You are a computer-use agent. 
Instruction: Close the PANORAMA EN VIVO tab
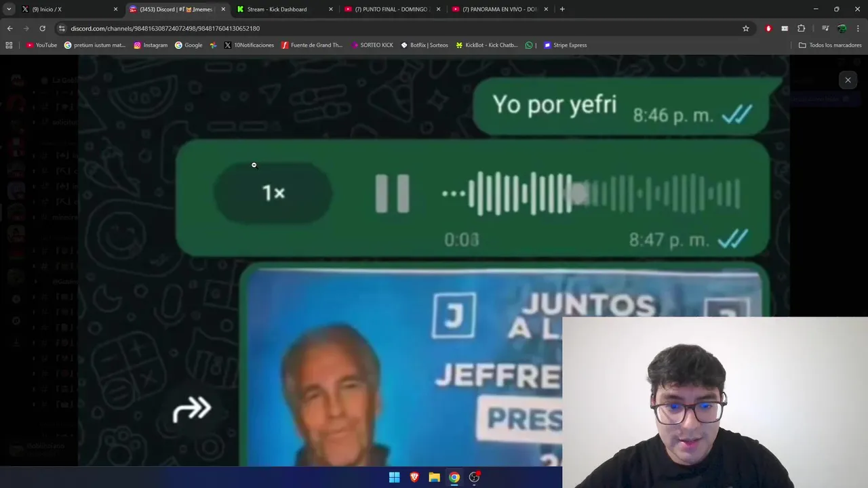(546, 9)
